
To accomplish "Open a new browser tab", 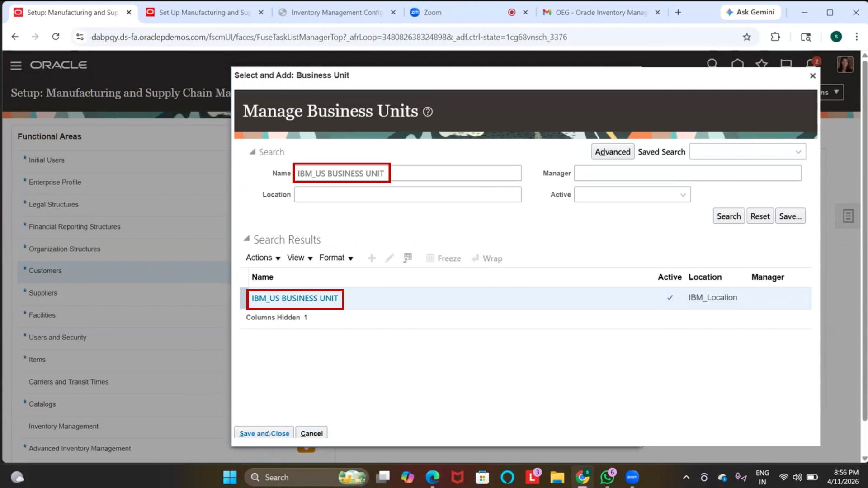I will [678, 12].
